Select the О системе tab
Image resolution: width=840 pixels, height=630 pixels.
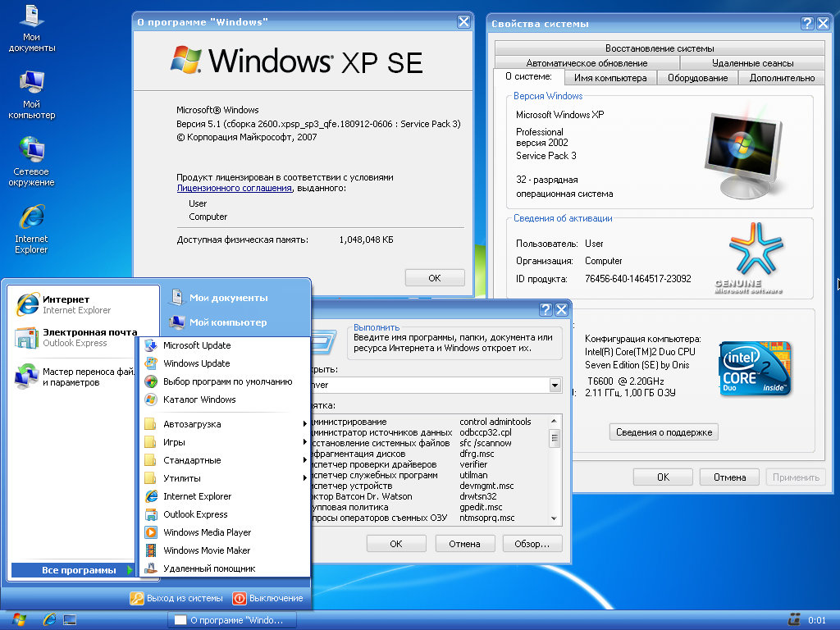coord(529,76)
